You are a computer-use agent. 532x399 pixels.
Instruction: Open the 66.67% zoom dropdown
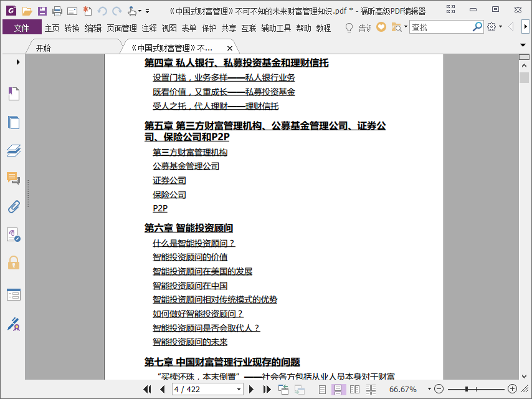click(x=429, y=389)
